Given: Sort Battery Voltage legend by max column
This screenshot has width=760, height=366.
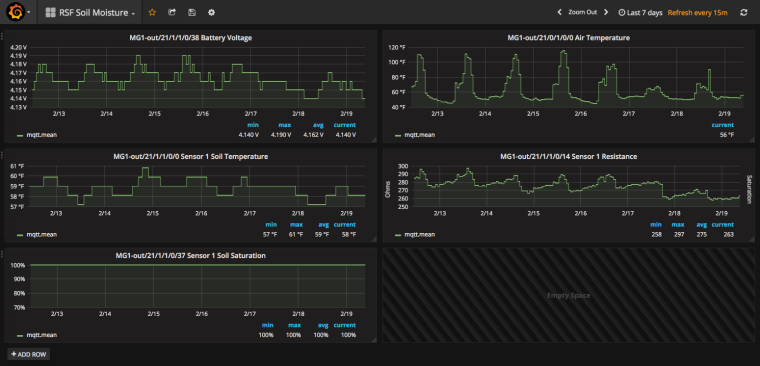Looking at the screenshot, I should point(285,125).
